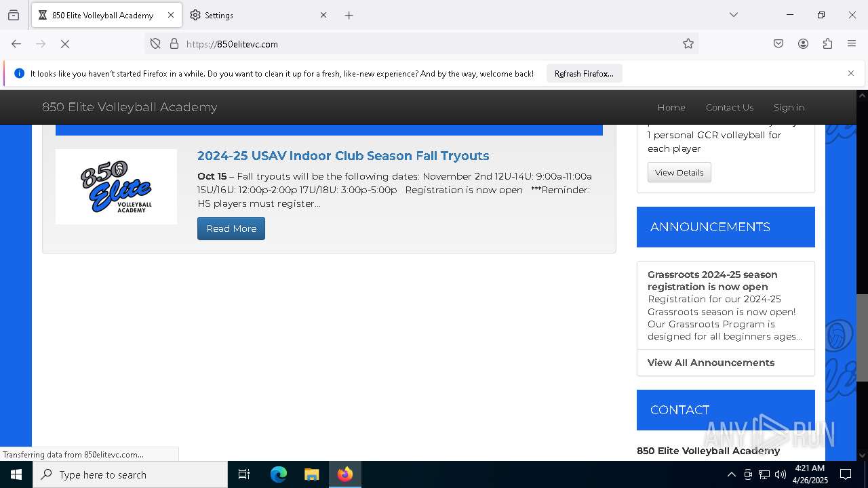Click the Firefox taskbar icon

click(x=345, y=474)
